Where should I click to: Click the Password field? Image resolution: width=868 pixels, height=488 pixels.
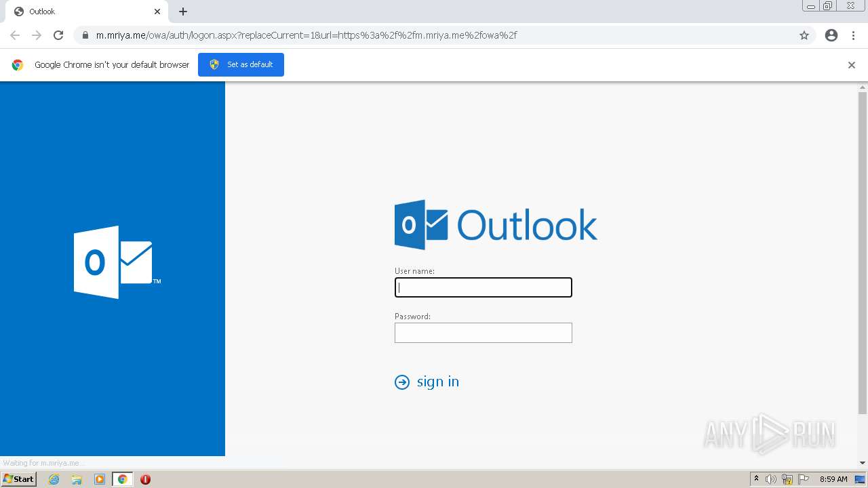[x=484, y=333]
